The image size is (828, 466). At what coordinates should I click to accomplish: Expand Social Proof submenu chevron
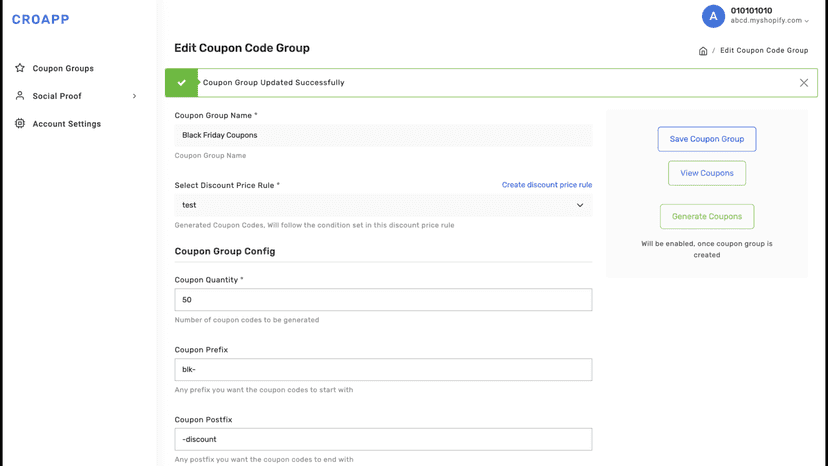coord(134,96)
